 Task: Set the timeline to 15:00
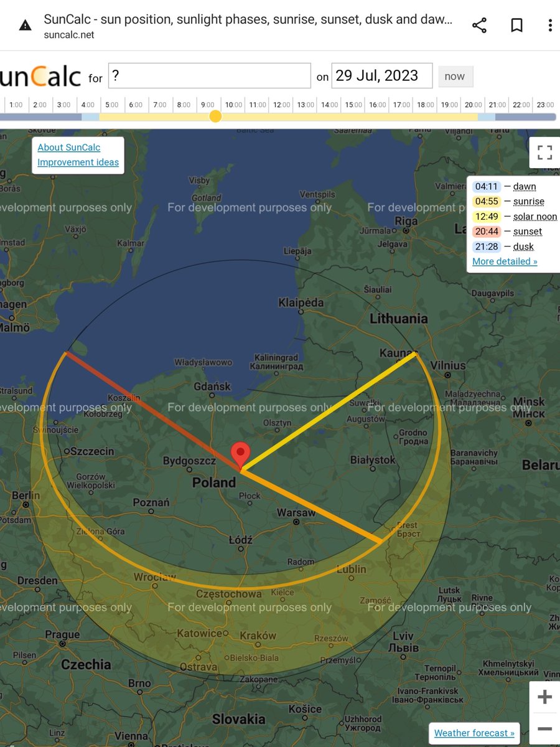(353, 105)
